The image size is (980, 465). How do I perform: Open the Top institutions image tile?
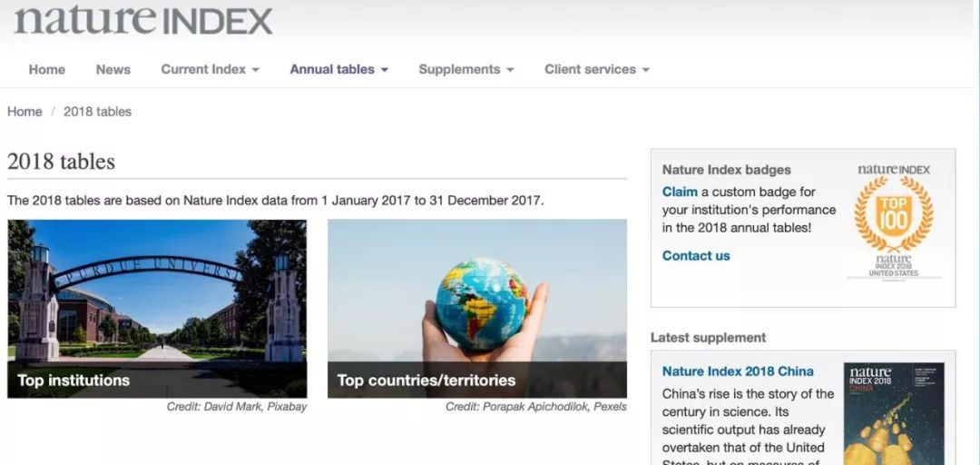pyautogui.click(x=157, y=309)
